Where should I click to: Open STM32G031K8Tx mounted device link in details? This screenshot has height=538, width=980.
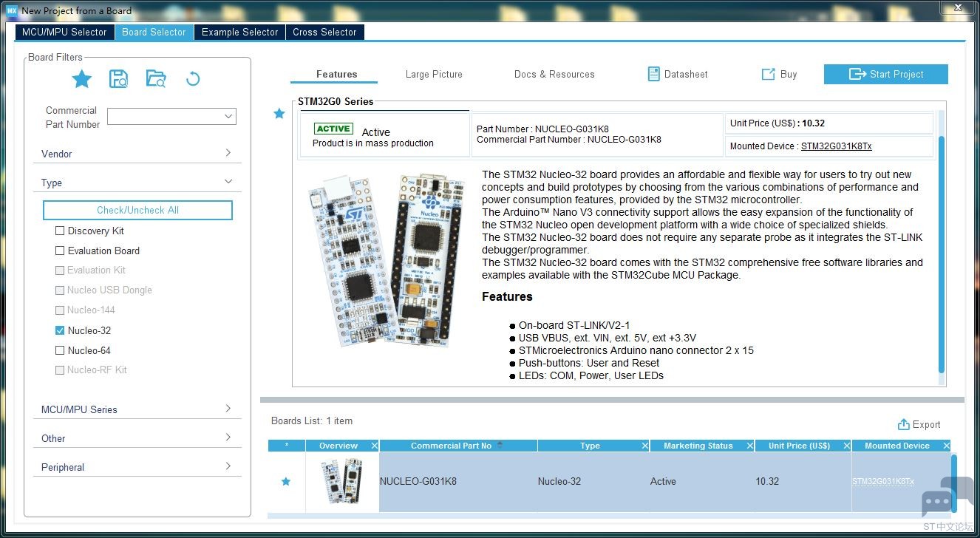(x=836, y=146)
